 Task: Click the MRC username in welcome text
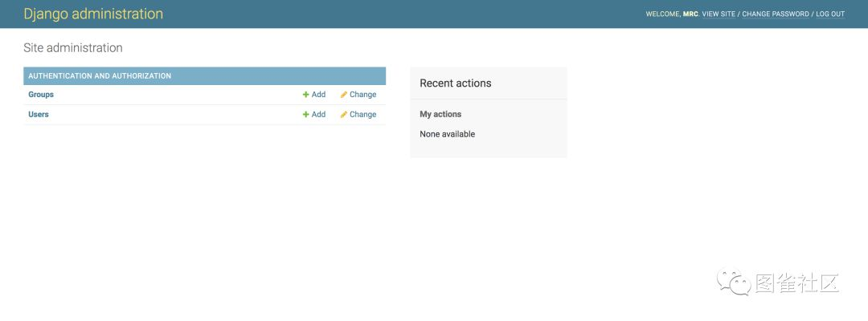[x=690, y=14]
